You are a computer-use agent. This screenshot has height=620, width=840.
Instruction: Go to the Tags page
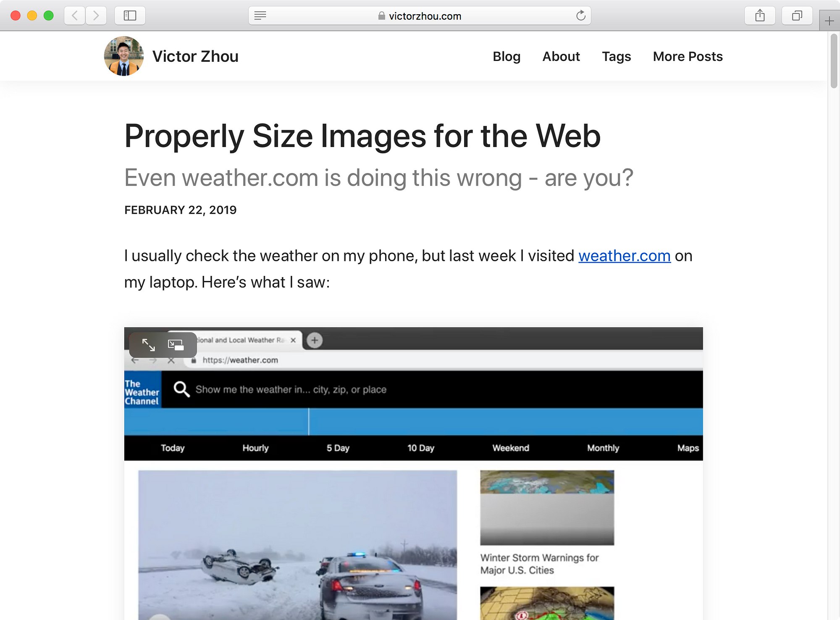click(x=616, y=56)
